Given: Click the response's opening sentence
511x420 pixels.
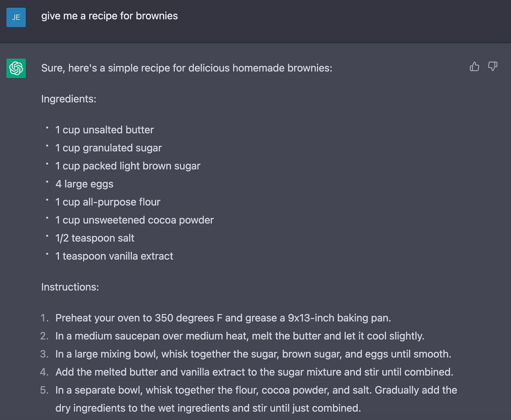Looking at the screenshot, I should click(187, 68).
